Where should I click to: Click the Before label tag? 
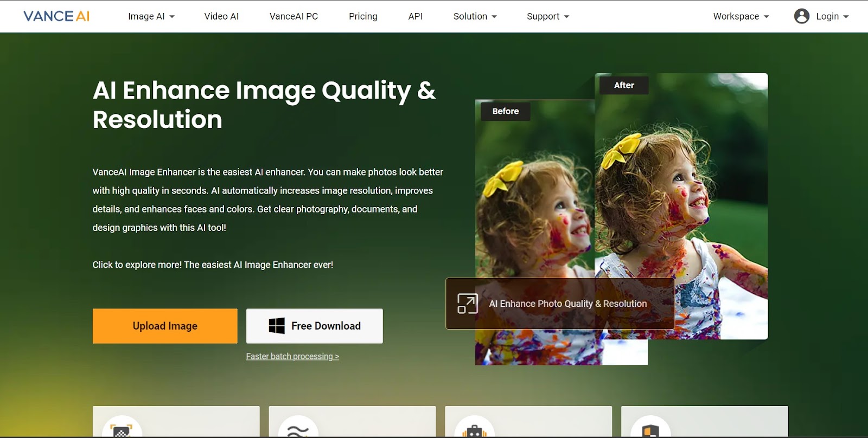click(506, 111)
